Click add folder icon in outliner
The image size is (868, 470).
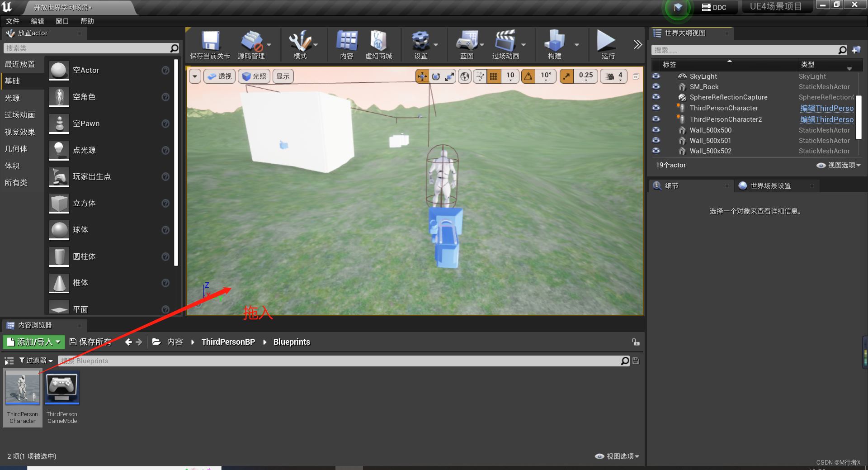click(x=856, y=50)
